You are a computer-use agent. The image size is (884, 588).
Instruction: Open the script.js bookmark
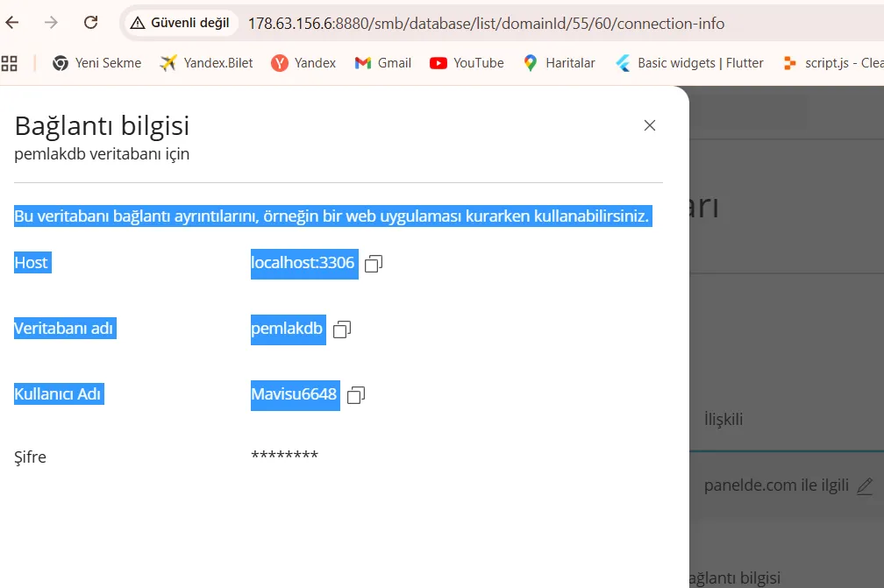(833, 63)
